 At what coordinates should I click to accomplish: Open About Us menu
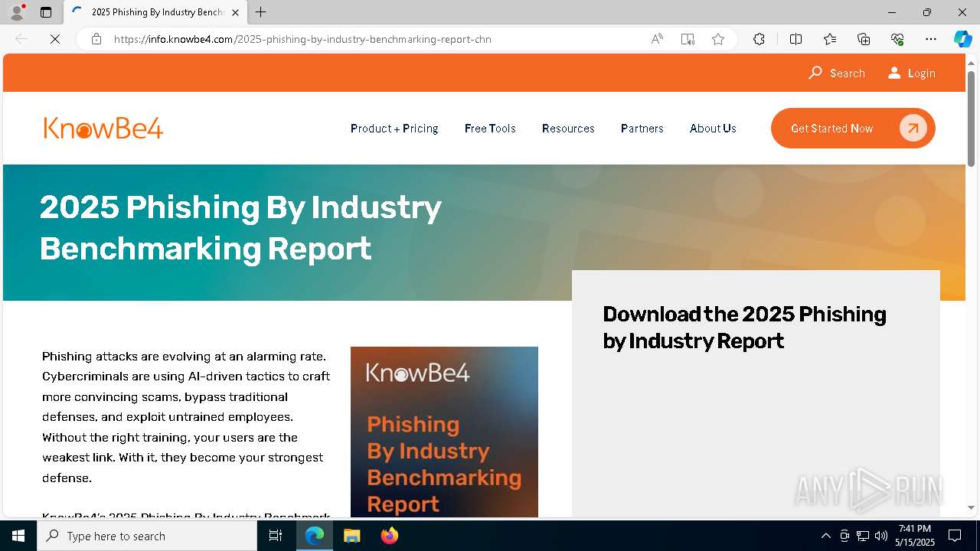[x=713, y=129]
